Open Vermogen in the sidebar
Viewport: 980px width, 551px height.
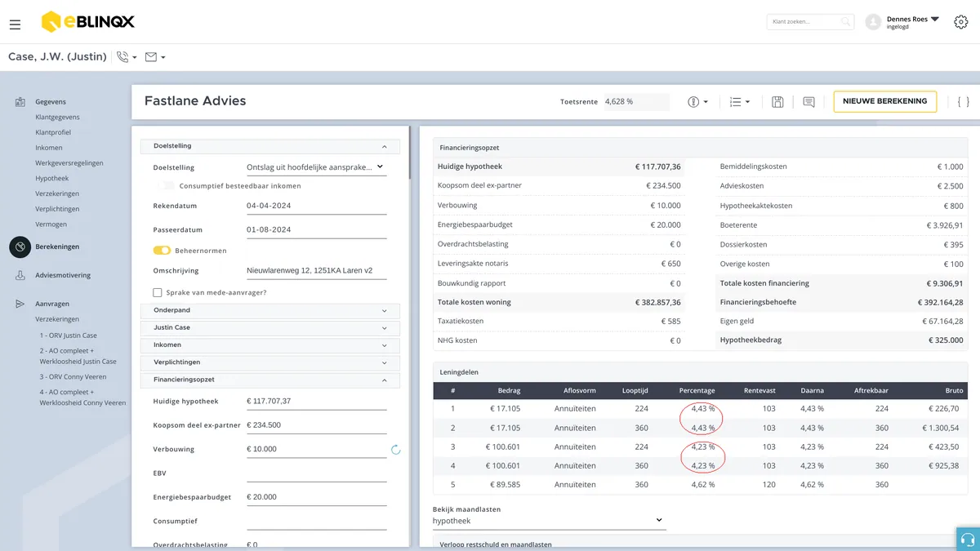coord(51,224)
